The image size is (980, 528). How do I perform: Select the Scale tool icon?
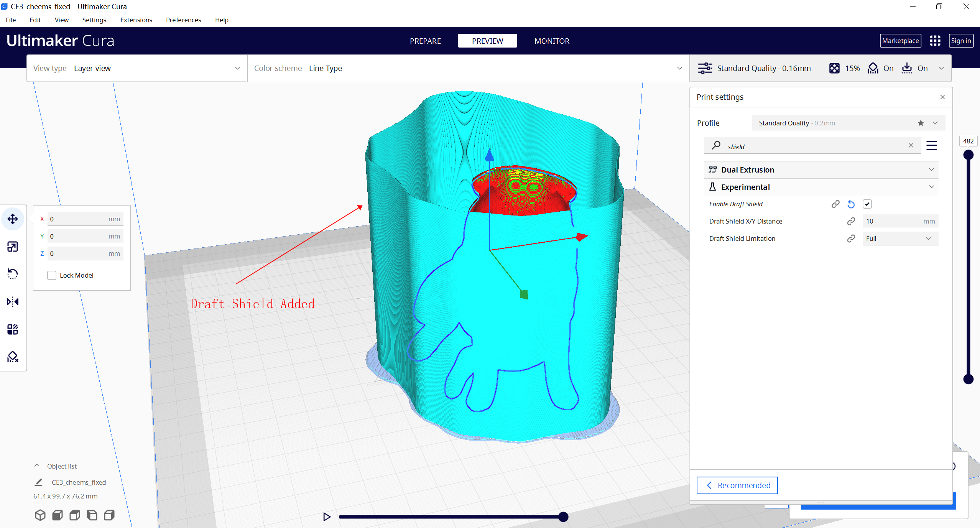coord(13,247)
